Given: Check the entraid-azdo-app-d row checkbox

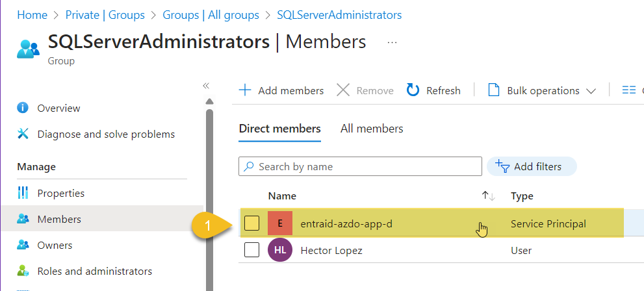Looking at the screenshot, I should 251,223.
